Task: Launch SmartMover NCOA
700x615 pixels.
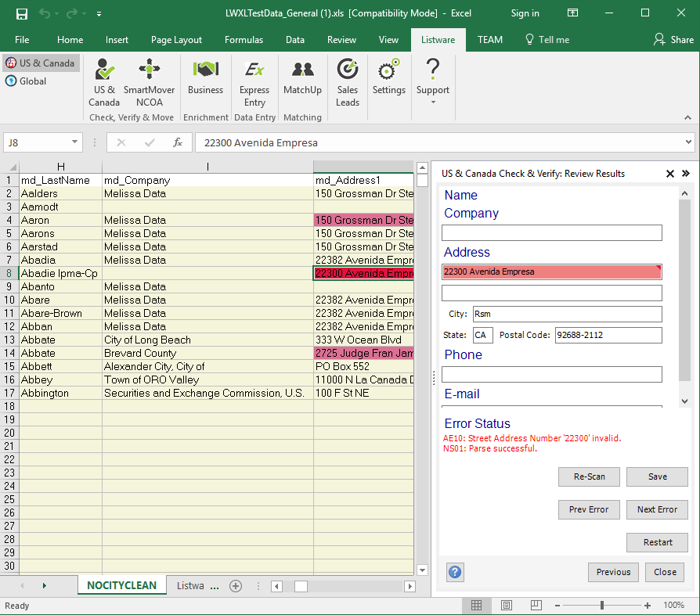Action: pyautogui.click(x=149, y=82)
